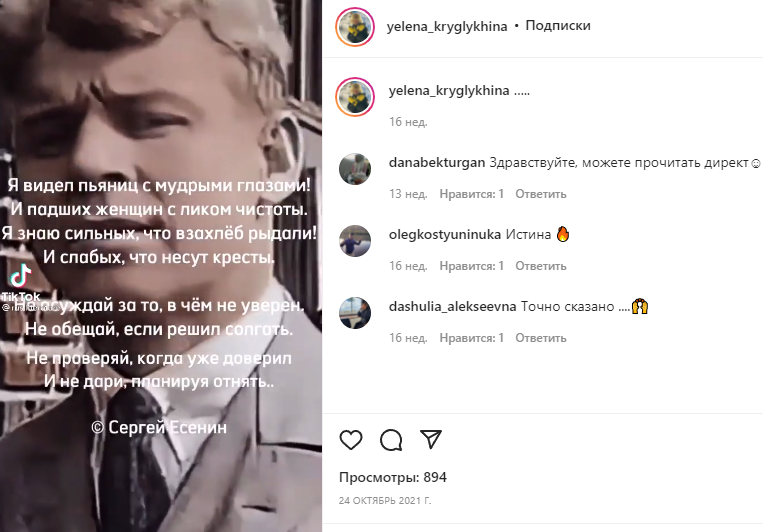Show likes on olegkostyuninuka's comment
763x532 pixels.
click(x=472, y=266)
